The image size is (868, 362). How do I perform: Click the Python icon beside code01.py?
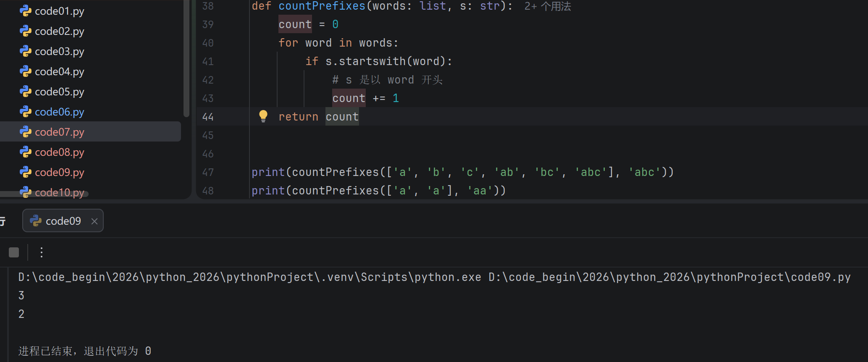click(26, 11)
